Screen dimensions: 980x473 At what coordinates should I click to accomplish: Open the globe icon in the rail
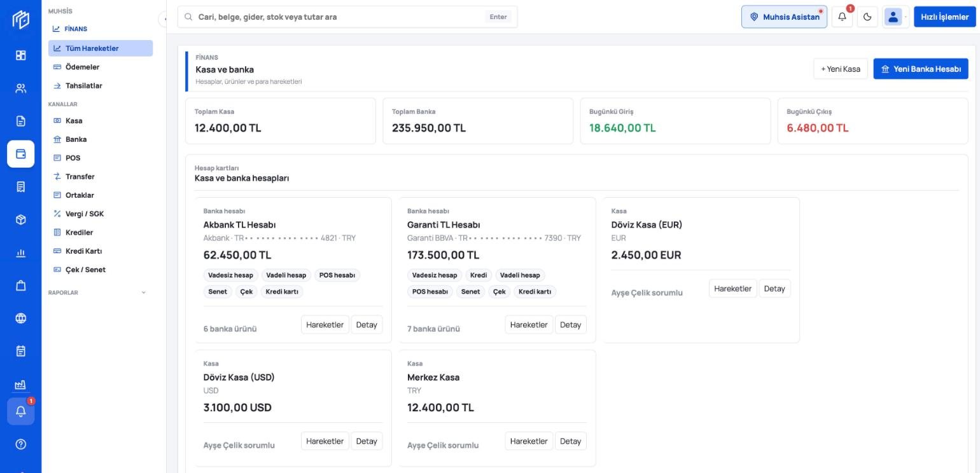coord(20,319)
